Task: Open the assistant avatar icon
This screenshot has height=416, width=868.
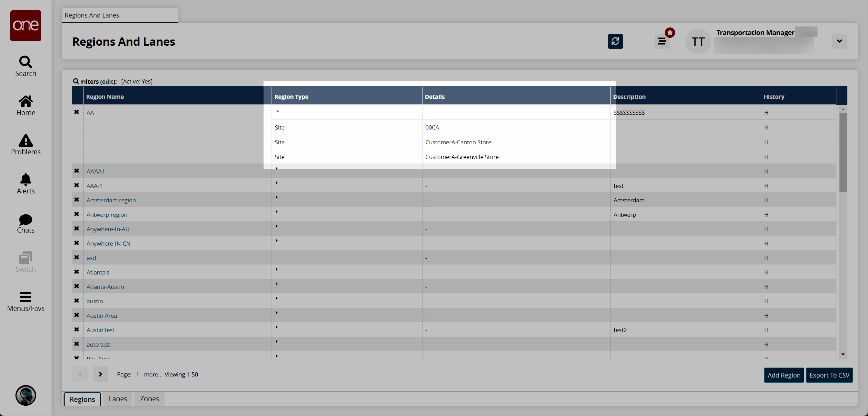Action: [x=25, y=395]
